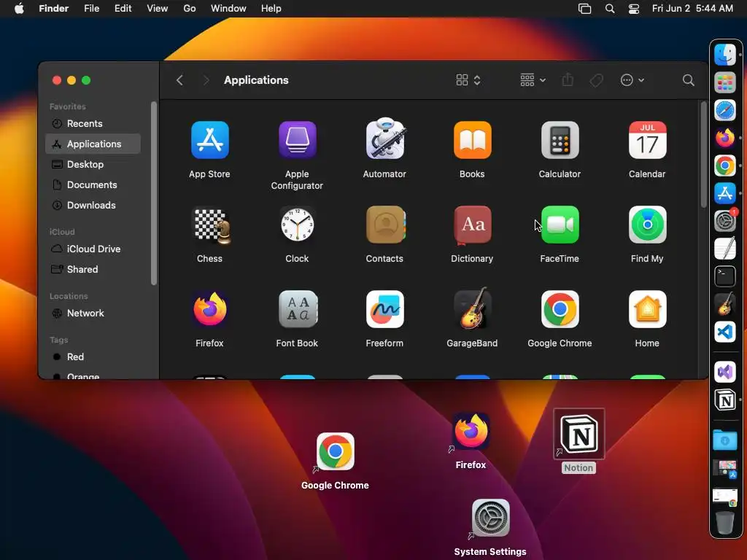Click the System Settings desktop shortcut
Screen dimensions: 747x560
[x=491, y=518]
